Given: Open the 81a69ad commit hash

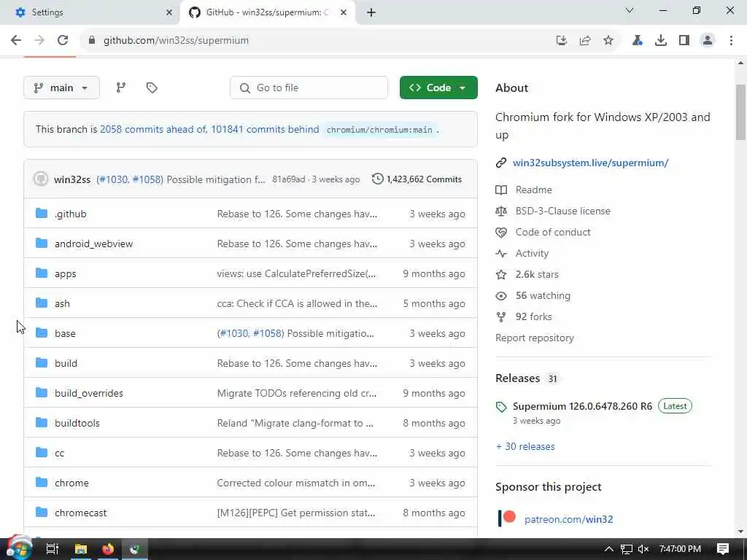Looking at the screenshot, I should point(289,179).
